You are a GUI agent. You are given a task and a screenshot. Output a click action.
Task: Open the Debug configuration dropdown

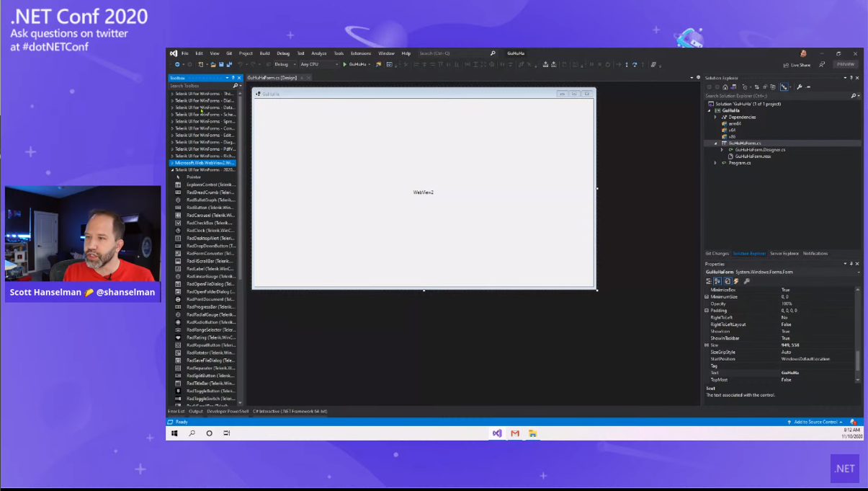[x=285, y=64]
